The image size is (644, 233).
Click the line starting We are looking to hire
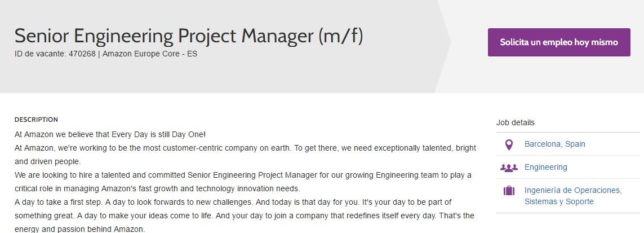click(243, 175)
